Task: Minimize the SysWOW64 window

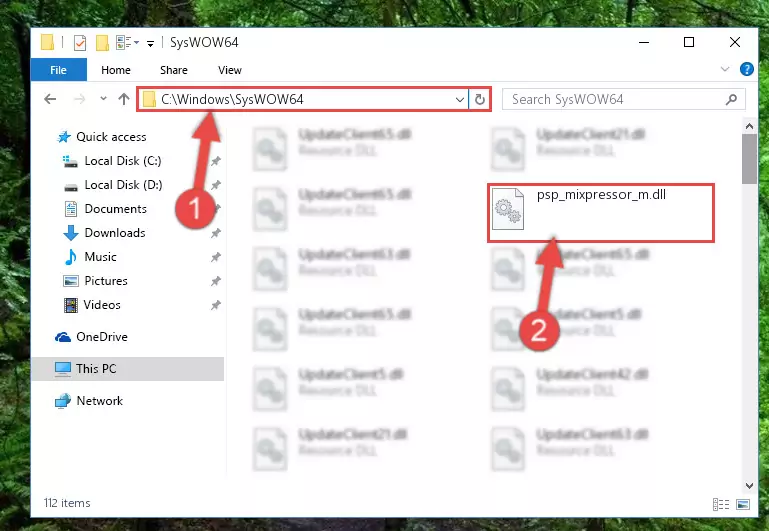Action: pyautogui.click(x=644, y=43)
